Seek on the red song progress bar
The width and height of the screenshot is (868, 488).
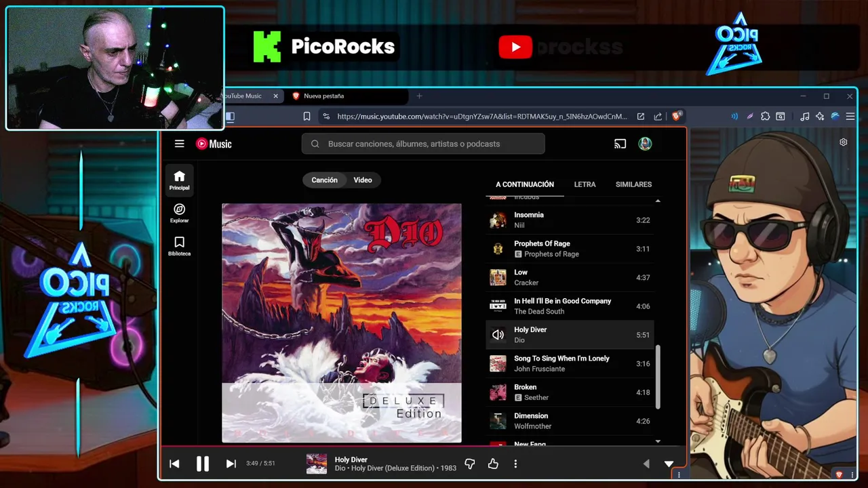pos(423,446)
